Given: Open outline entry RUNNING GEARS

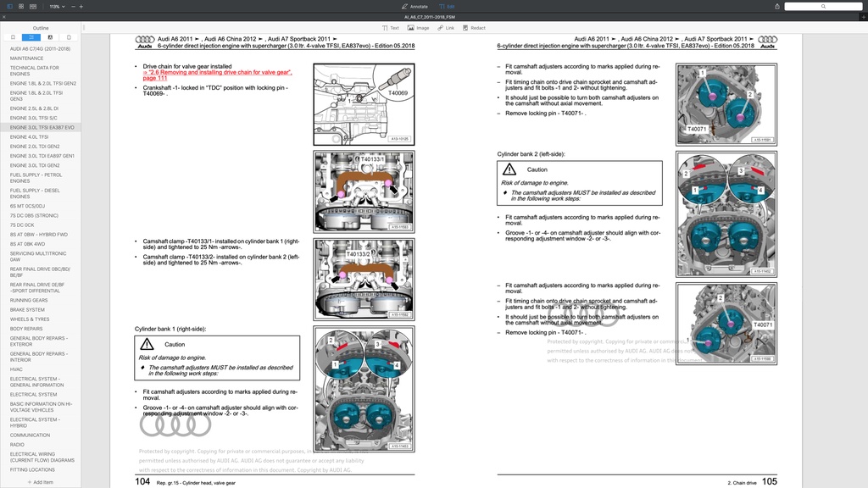Looking at the screenshot, I should pyautogui.click(x=28, y=301).
